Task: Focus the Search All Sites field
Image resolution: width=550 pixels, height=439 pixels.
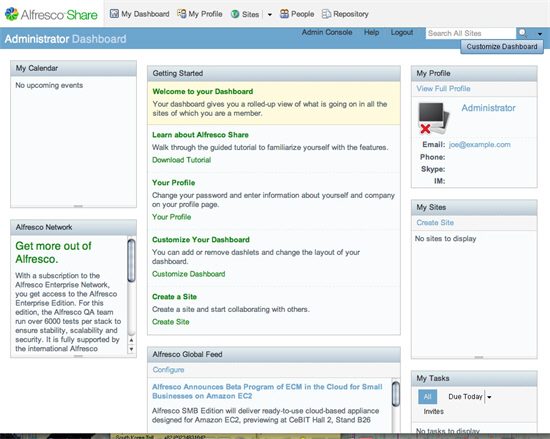Action: [471, 33]
